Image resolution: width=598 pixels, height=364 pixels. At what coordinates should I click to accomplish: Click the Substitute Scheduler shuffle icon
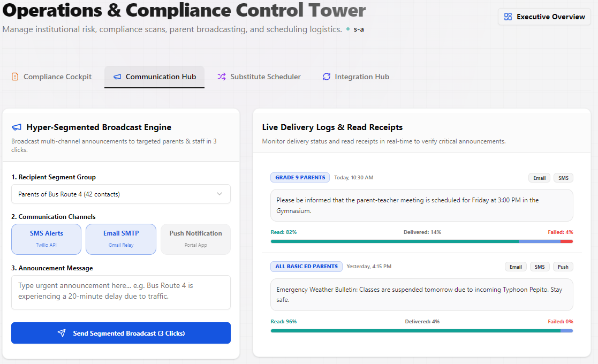[x=222, y=77]
